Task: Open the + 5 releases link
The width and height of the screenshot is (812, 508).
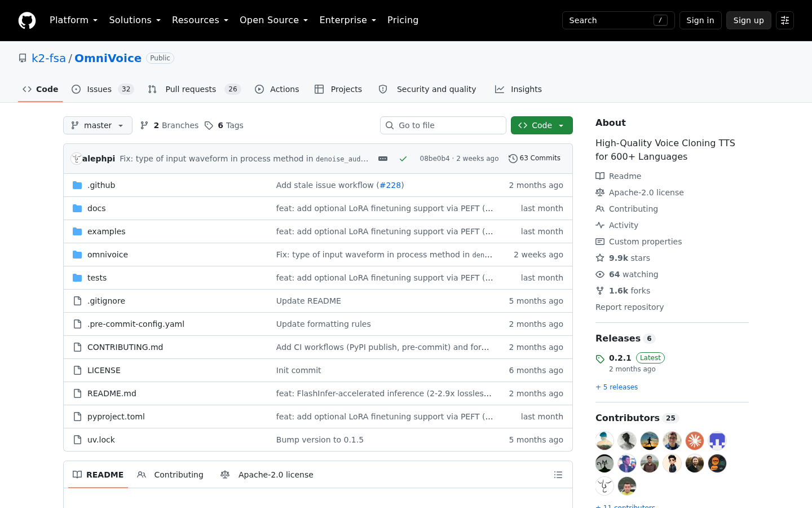Action: [x=616, y=387]
